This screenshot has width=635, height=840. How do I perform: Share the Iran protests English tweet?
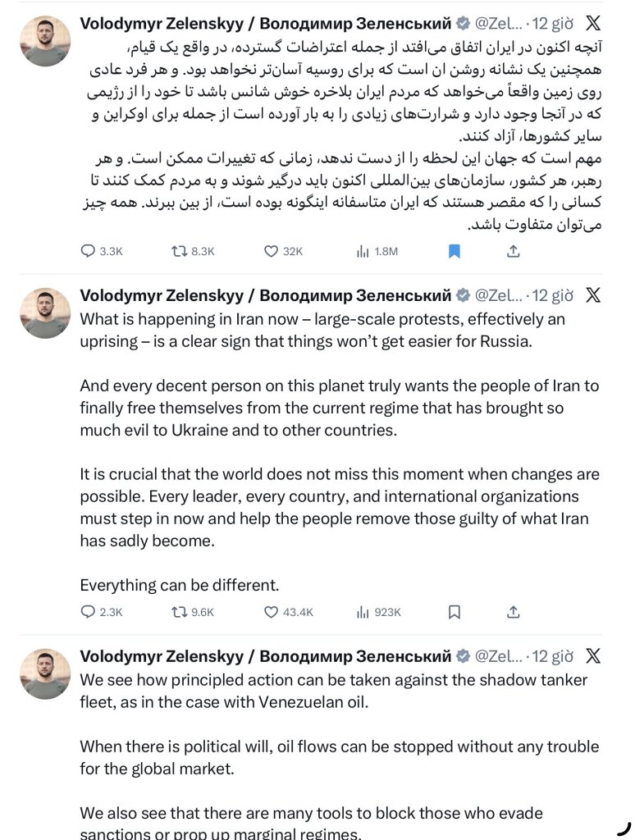tap(514, 612)
